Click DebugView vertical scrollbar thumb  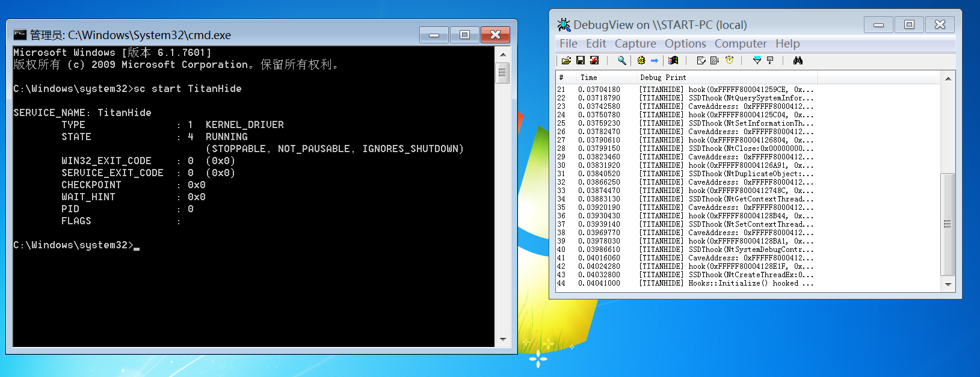tap(948, 224)
